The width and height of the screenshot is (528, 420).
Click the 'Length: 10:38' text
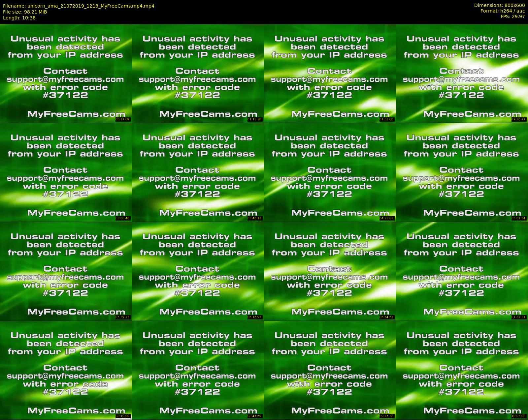19,18
